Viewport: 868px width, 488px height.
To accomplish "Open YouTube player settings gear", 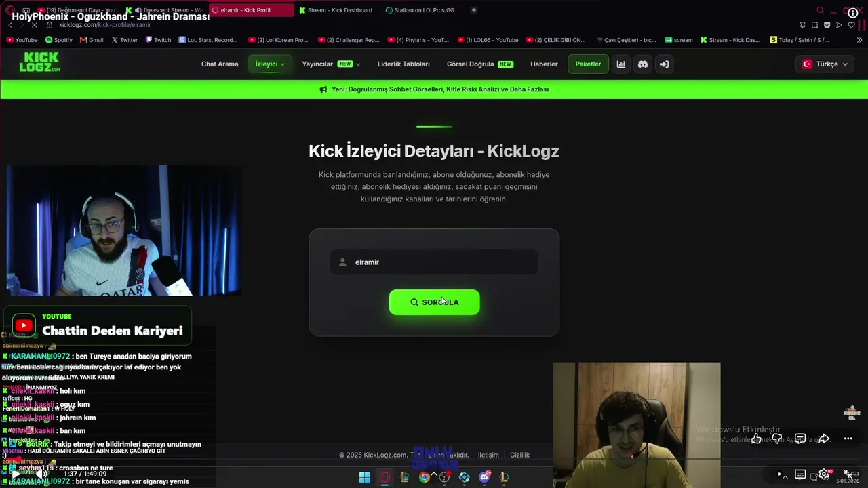I will [824, 474].
